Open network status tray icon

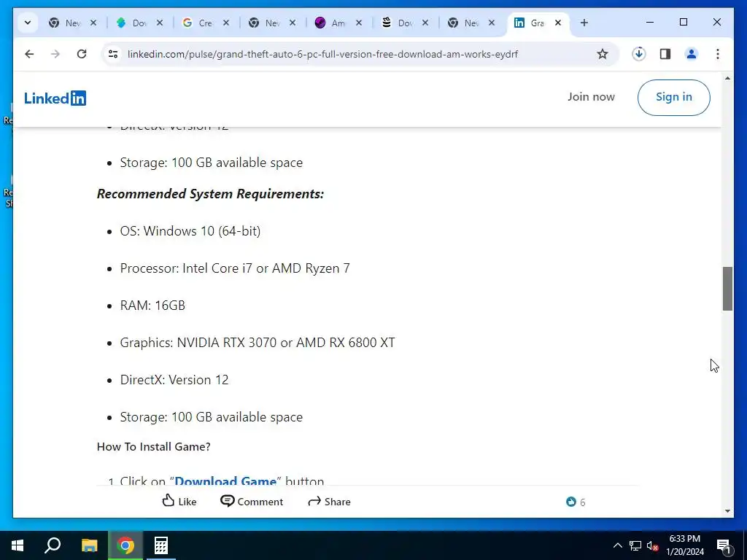pyautogui.click(x=635, y=545)
